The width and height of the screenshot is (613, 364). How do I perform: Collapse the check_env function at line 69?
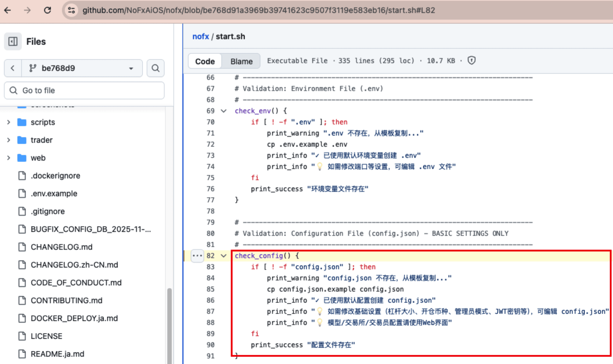pos(224,111)
